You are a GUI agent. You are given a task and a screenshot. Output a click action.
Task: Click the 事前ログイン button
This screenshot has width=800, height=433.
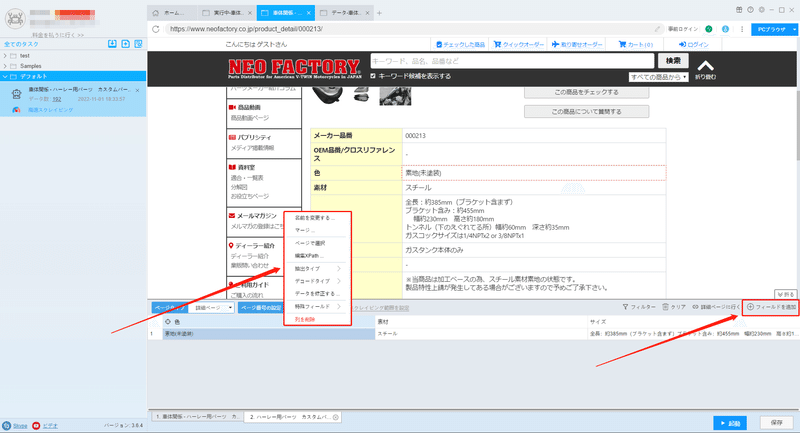(x=683, y=29)
